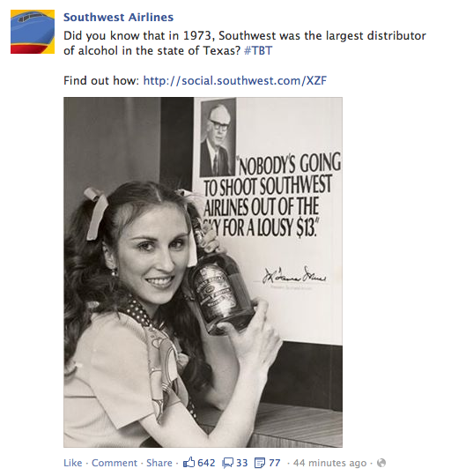451x476 pixels.
Task: Click the shares note icon
Action: pos(260,463)
